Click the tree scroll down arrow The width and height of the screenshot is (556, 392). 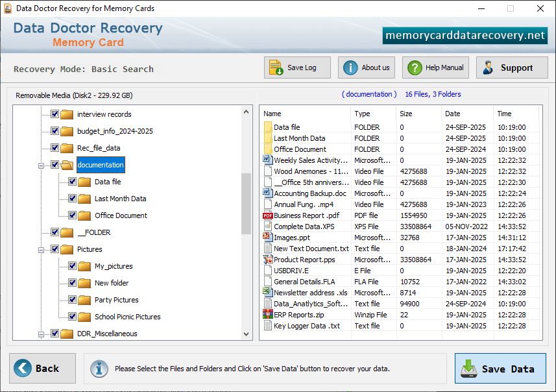(246, 334)
